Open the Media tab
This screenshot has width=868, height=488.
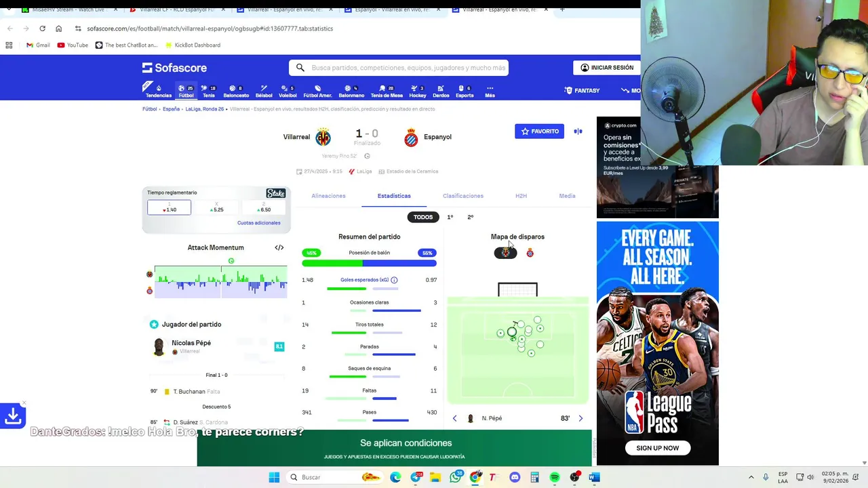tap(568, 196)
